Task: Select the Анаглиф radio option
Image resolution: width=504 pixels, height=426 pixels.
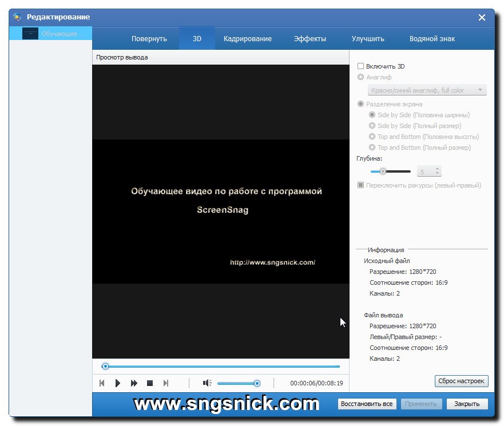Action: (360, 77)
